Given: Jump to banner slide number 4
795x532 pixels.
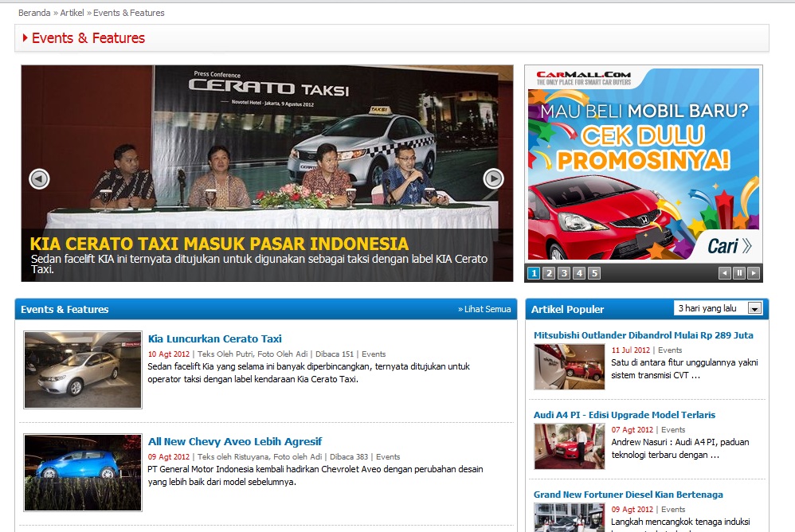Looking at the screenshot, I should point(579,273).
